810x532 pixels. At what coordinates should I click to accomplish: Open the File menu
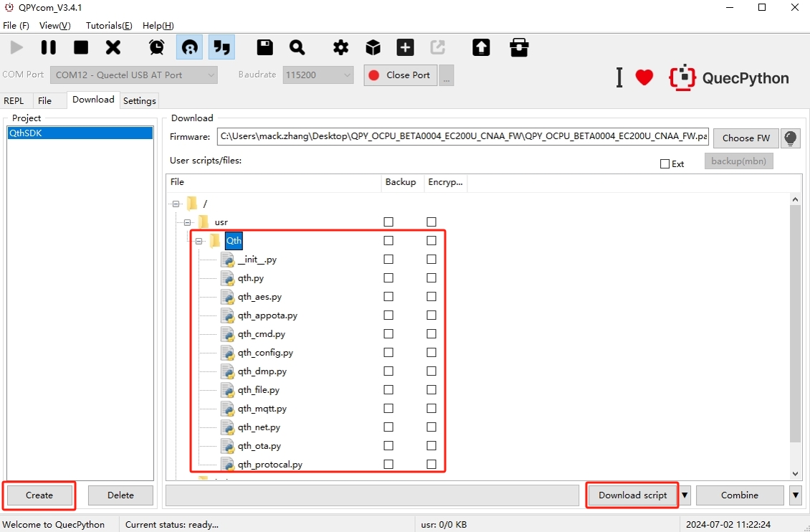pos(16,25)
